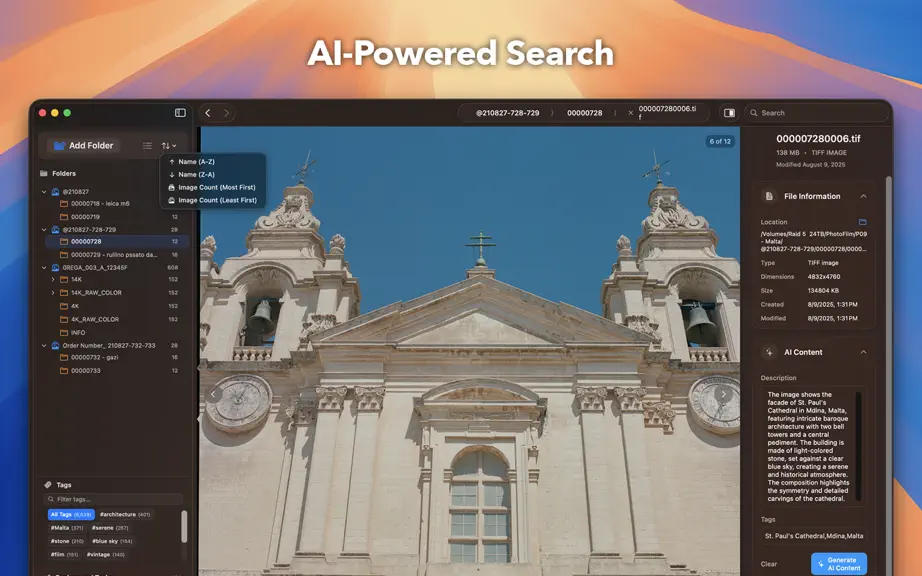Filter by #stone tag
This screenshot has width=922, height=576.
67,541
